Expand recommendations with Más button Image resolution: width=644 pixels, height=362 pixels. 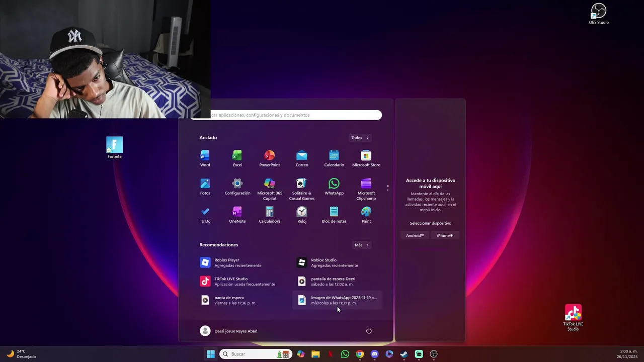click(362, 245)
